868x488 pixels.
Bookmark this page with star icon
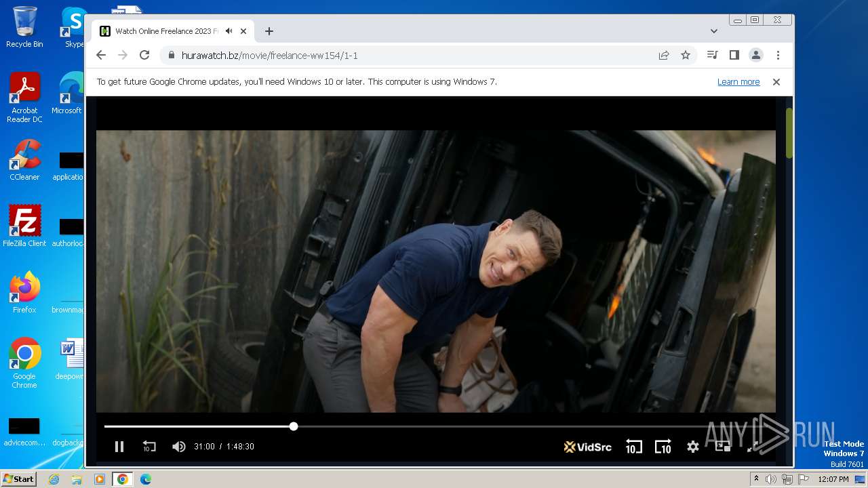(x=686, y=56)
